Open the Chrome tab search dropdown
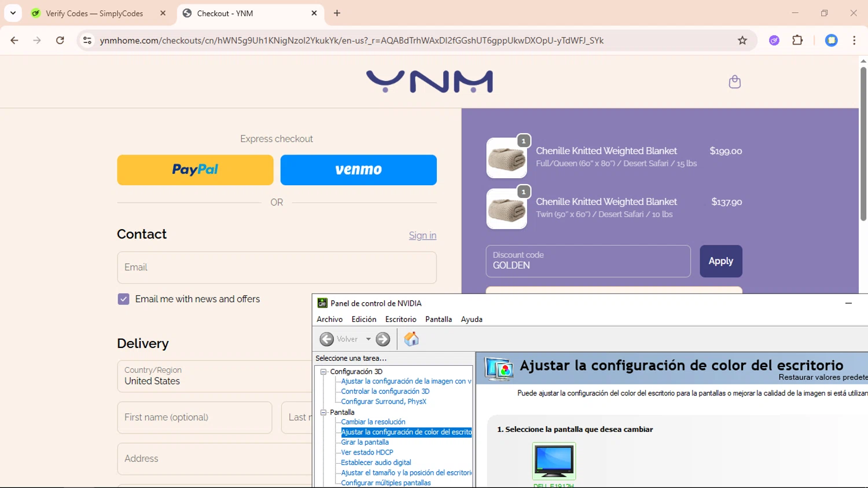Image resolution: width=868 pixels, height=488 pixels. coord(13,13)
